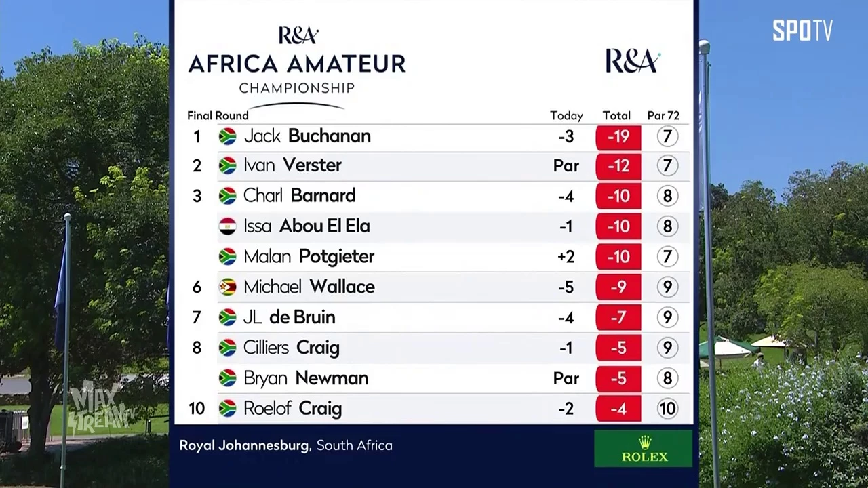Click the Final Round label

coord(218,116)
